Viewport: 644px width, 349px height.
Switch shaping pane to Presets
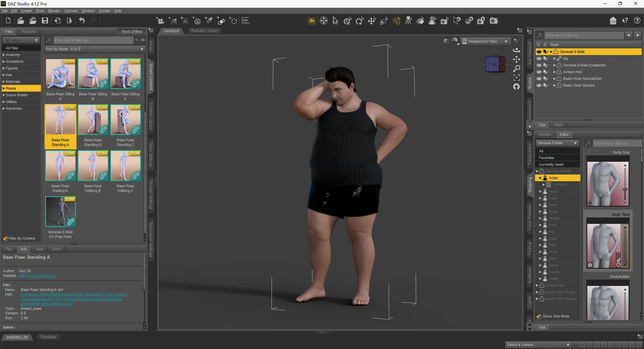[x=545, y=135]
